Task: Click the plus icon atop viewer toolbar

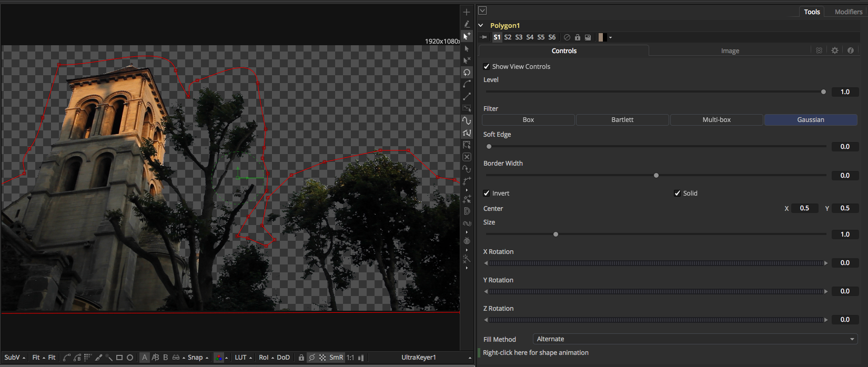Action: 467,12
